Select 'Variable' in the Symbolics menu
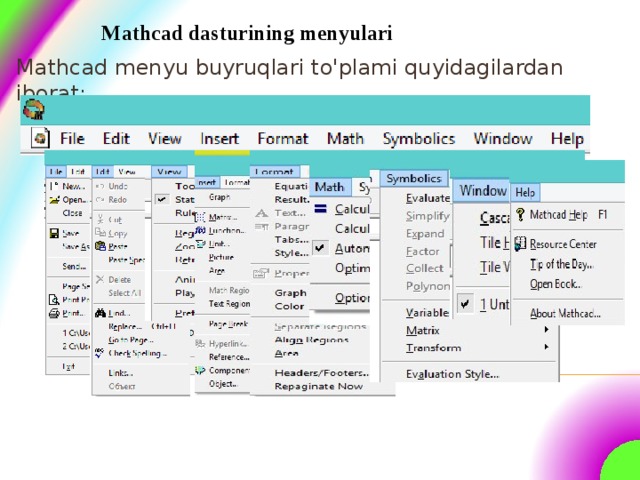 point(427,313)
